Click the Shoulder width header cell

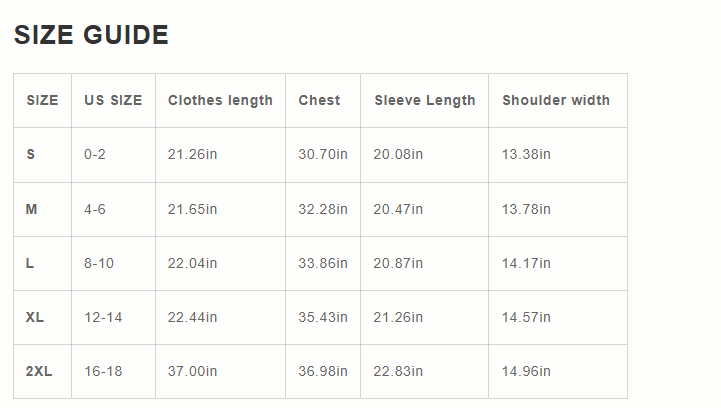pyautogui.click(x=556, y=100)
